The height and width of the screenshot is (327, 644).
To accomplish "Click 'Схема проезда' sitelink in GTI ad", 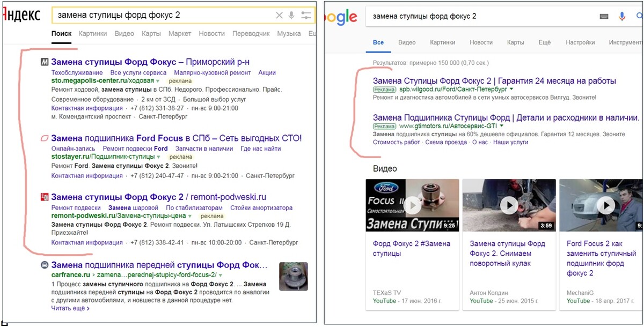I will tap(446, 142).
